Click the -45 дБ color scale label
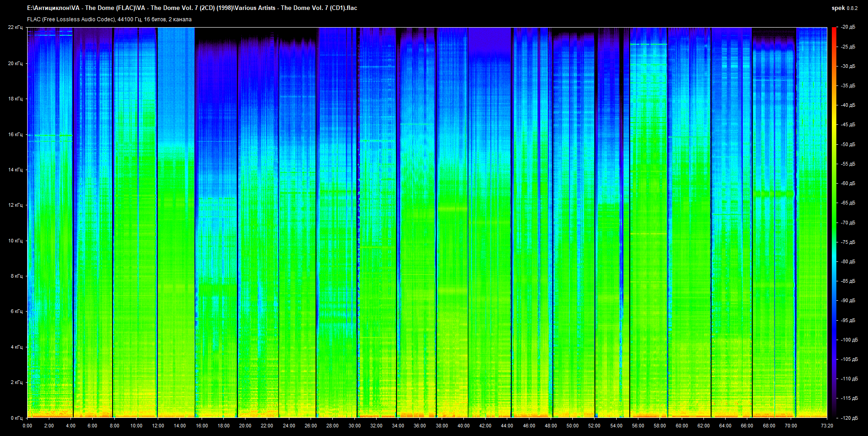This screenshot has width=868, height=436. pos(848,124)
